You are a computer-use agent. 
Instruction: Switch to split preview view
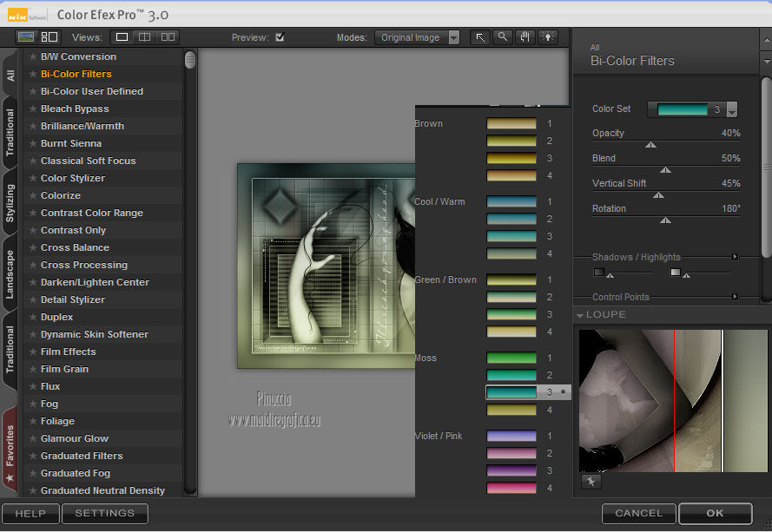click(145, 37)
